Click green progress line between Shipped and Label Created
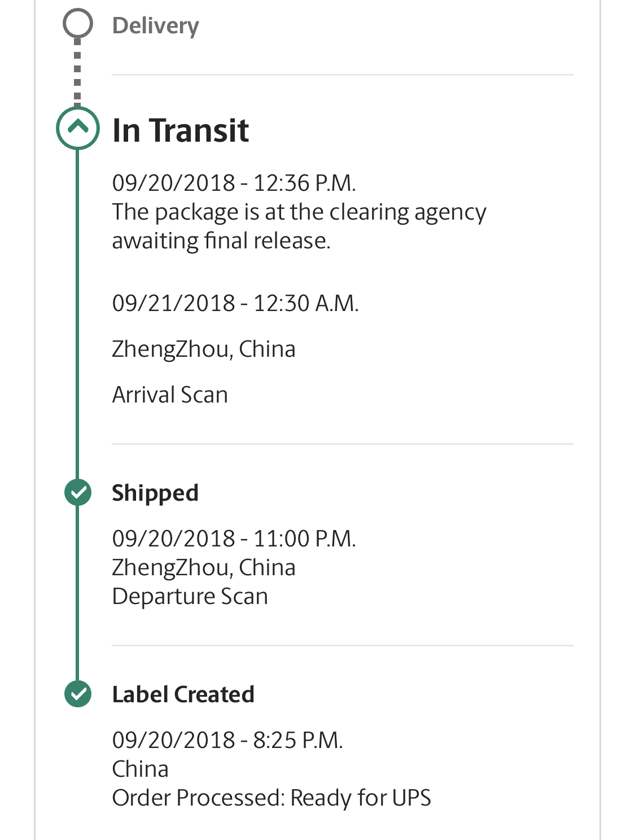Screen dimensions: 635x840 point(77,593)
